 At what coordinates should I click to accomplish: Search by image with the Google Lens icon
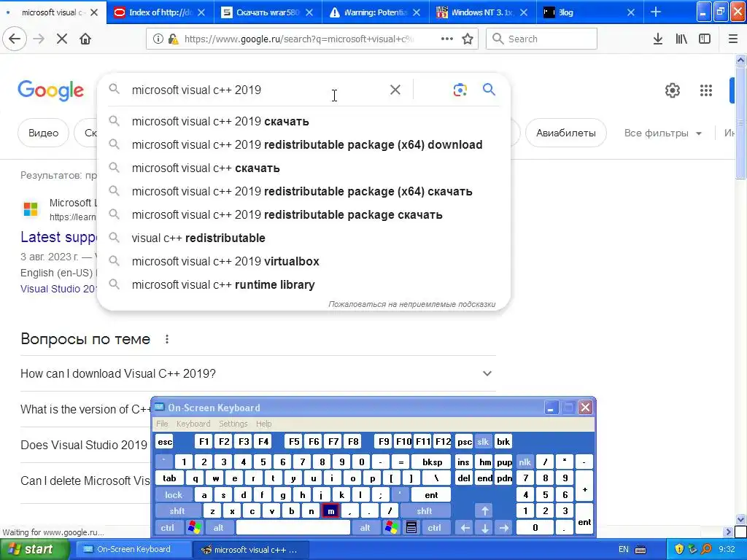460,90
